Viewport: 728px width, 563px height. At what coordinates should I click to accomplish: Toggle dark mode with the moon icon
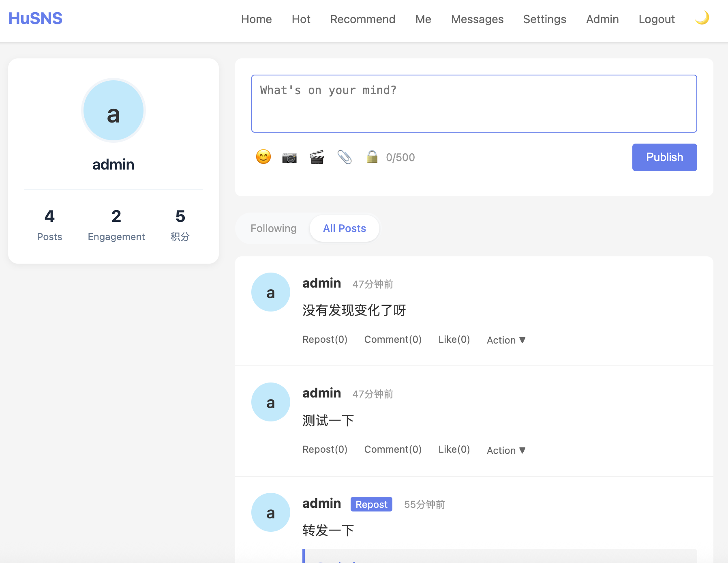click(x=702, y=18)
